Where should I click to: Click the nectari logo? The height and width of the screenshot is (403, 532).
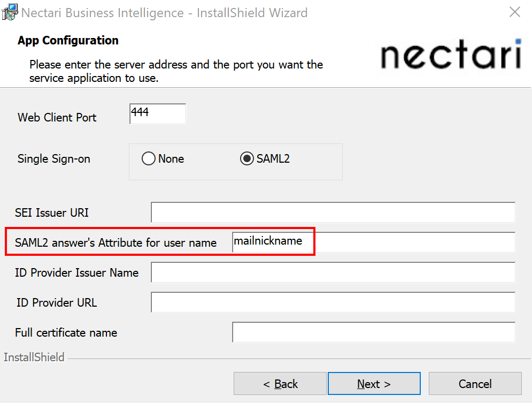(451, 56)
